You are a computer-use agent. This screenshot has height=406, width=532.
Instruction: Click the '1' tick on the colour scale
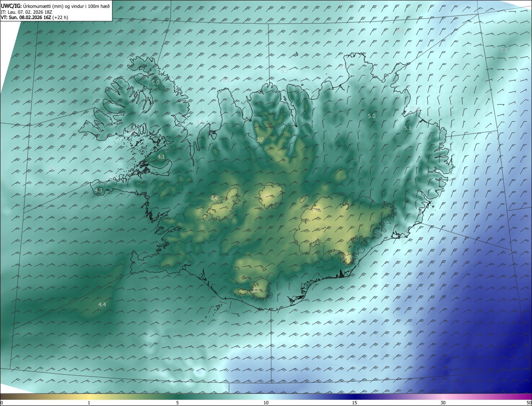(x=89, y=403)
